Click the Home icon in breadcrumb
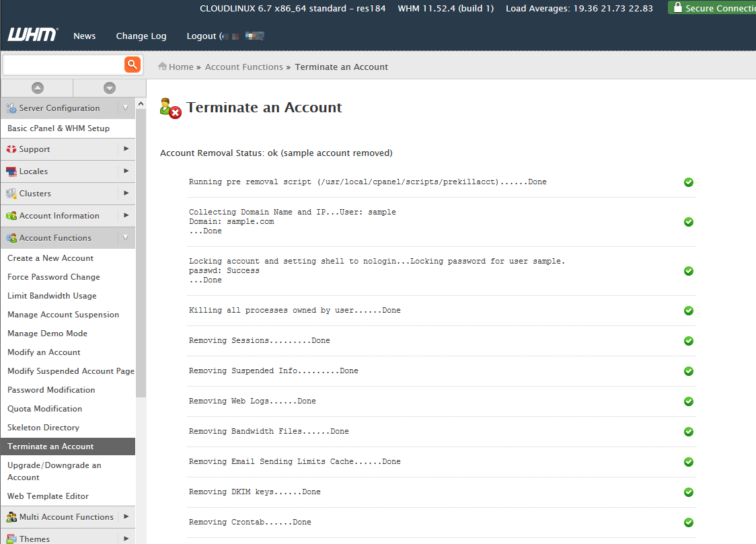Screen dimensions: 756x544 (163, 67)
